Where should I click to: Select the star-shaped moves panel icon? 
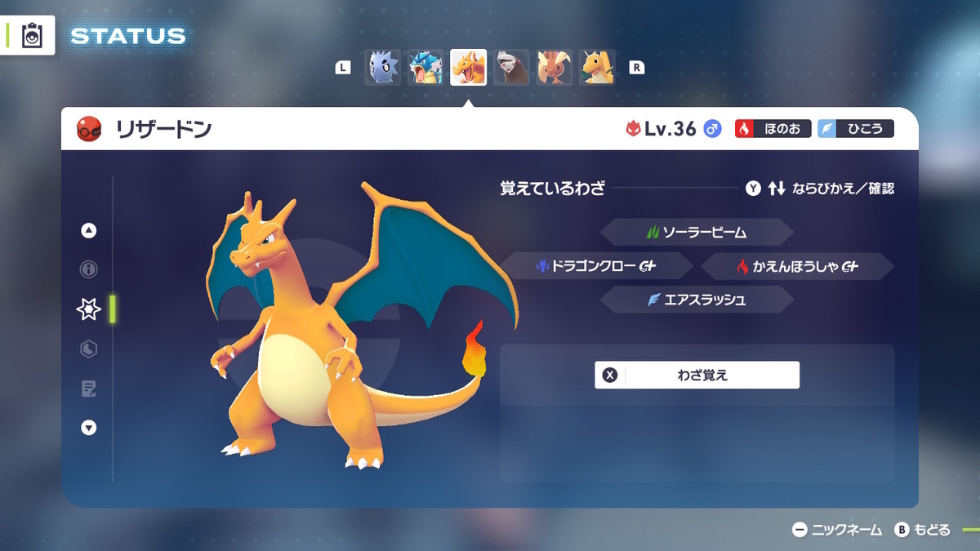tap(88, 309)
